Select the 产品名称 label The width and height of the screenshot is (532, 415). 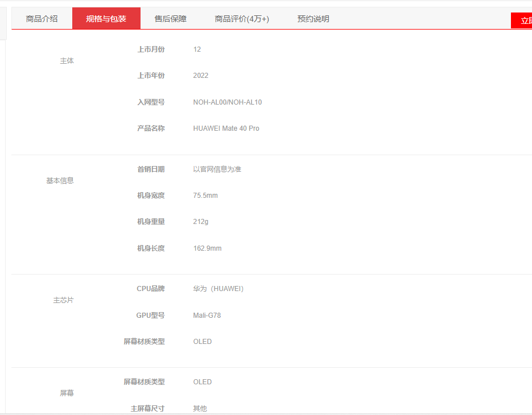pyautogui.click(x=151, y=128)
